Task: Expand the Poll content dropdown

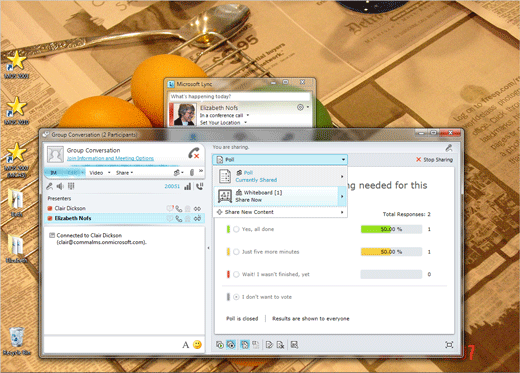Action: pyautogui.click(x=280, y=160)
